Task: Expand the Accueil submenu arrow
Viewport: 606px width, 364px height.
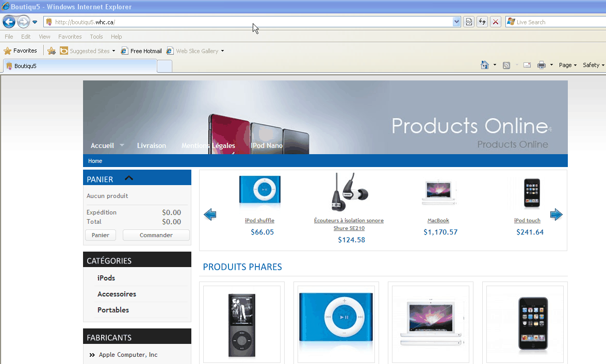Action: coord(122,145)
